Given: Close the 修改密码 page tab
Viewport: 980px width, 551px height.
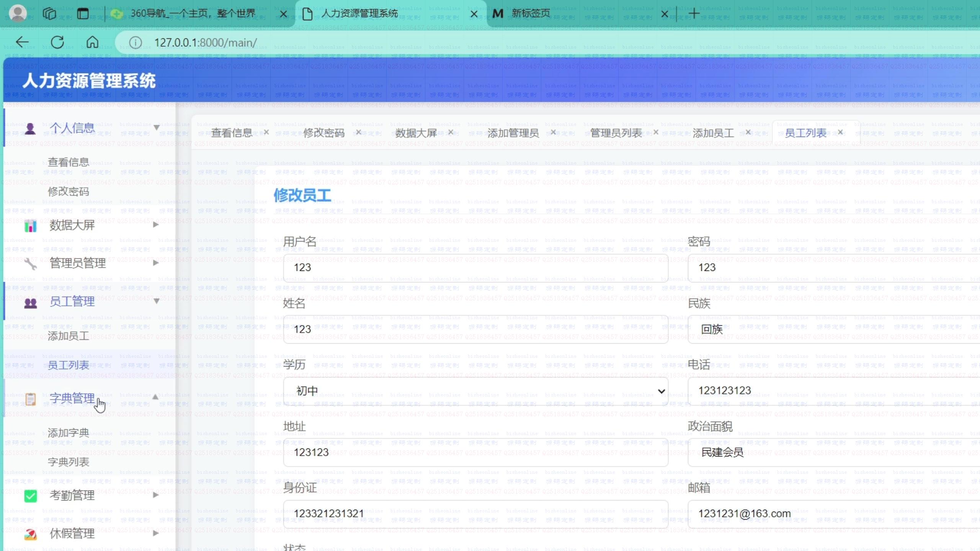Looking at the screenshot, I should [359, 132].
